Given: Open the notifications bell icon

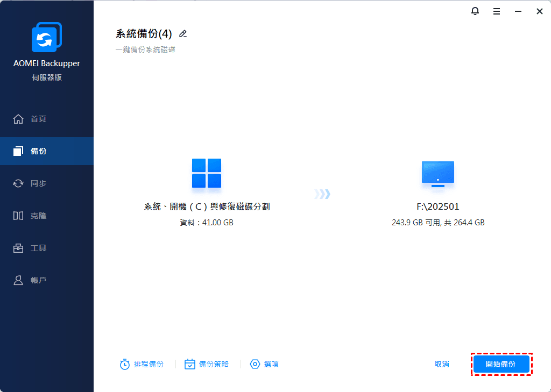Looking at the screenshot, I should pos(475,11).
